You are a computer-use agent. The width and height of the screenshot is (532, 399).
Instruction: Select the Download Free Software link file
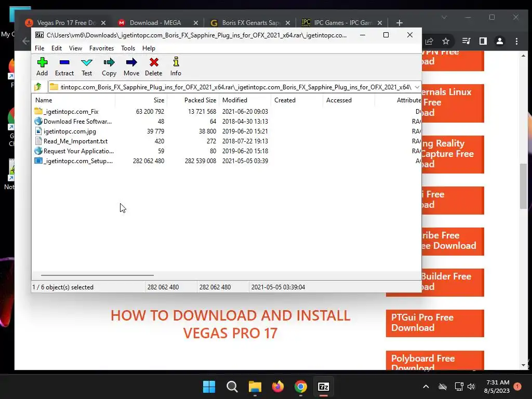73,121
